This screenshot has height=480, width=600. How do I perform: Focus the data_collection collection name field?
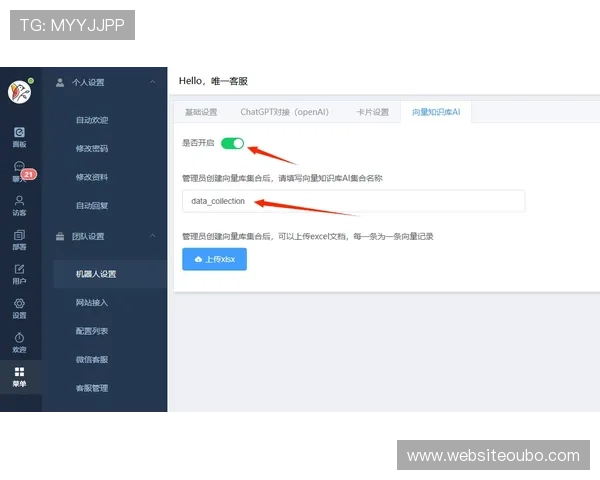(353, 201)
